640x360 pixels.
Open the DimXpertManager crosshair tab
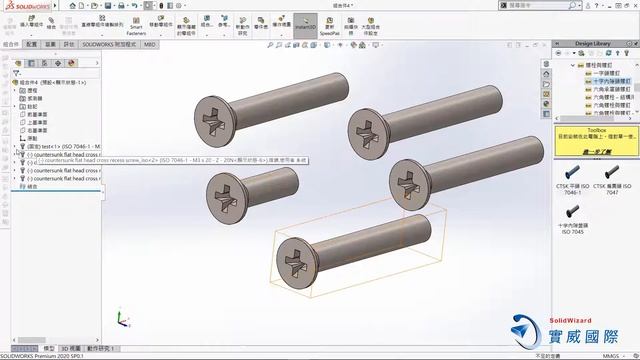(58, 63)
